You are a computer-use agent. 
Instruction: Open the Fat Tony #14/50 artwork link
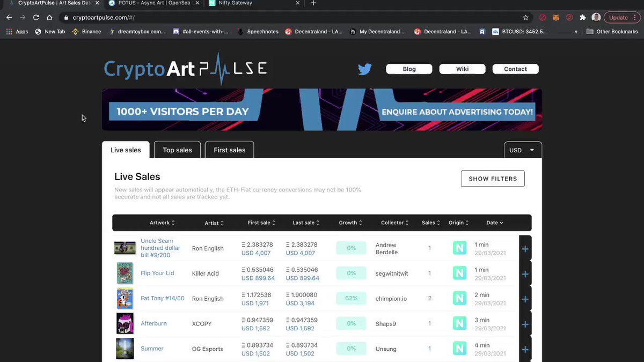(162, 298)
